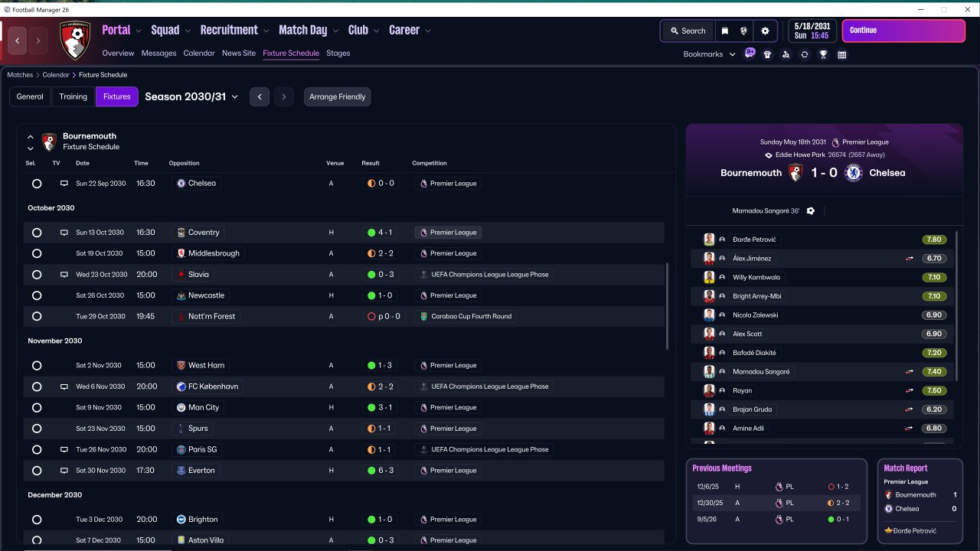
Task: Open the Calendar tab
Action: pos(199,54)
